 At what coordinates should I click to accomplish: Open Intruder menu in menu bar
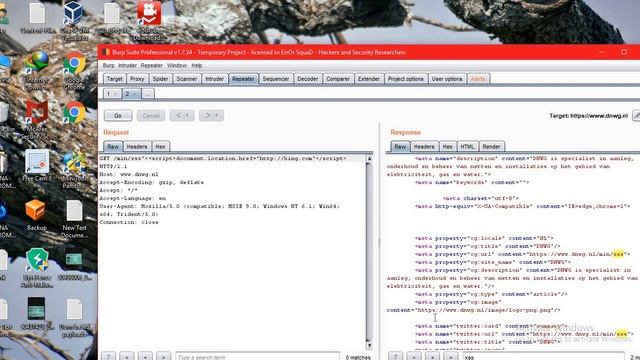127,65
